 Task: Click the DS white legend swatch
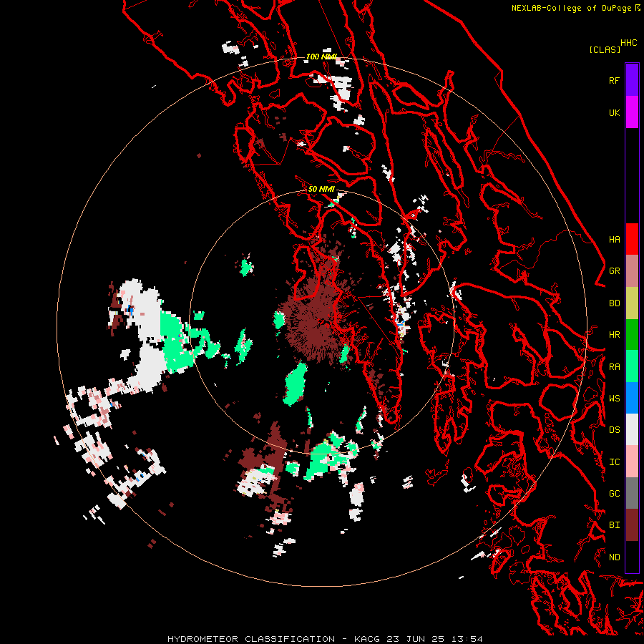pos(632,429)
